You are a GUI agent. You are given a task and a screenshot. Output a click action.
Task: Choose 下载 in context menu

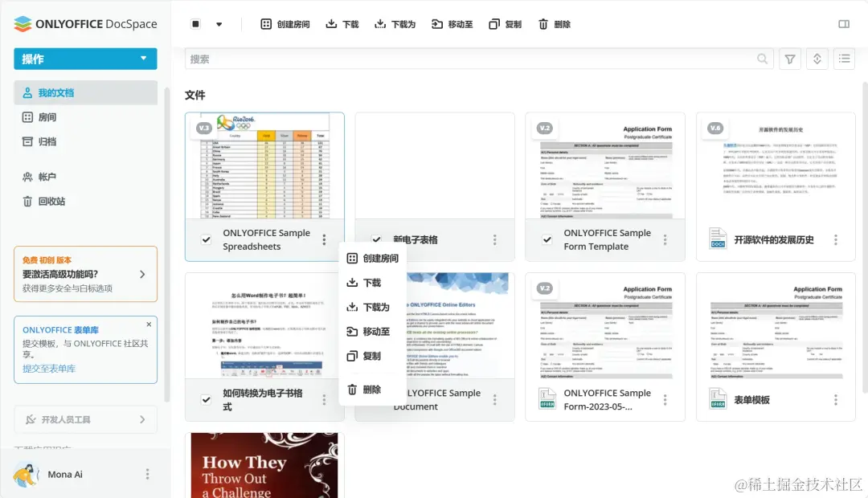(373, 282)
